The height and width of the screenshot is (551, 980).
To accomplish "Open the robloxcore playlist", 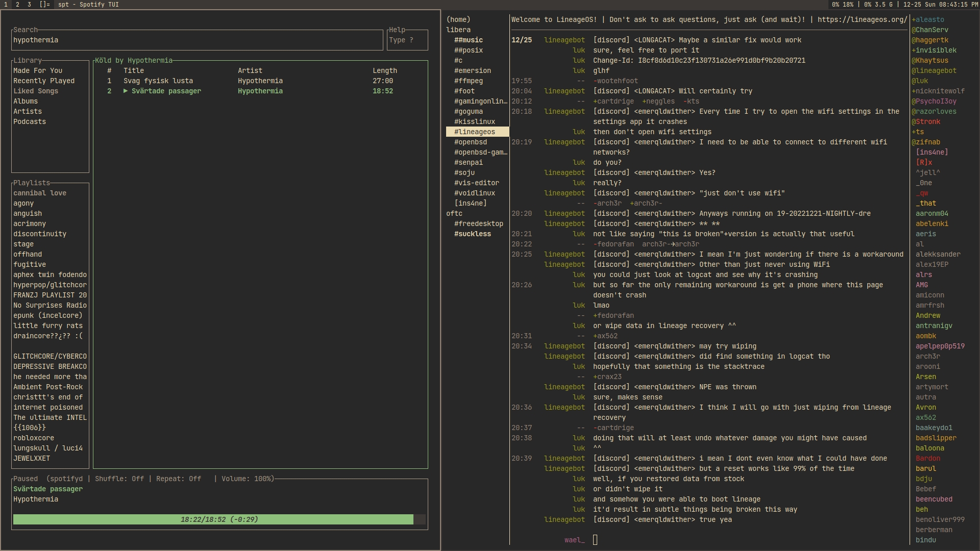I will coord(34,438).
